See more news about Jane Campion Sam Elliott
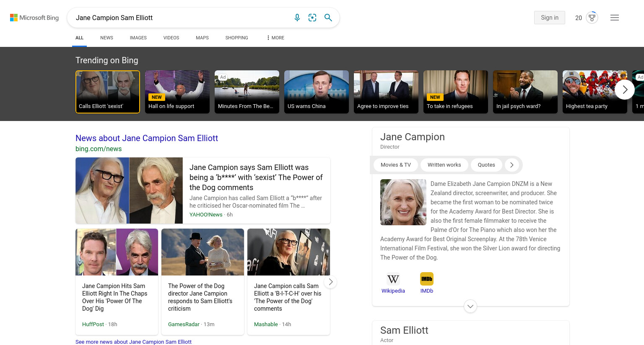The width and height of the screenshot is (644, 345). point(133,342)
